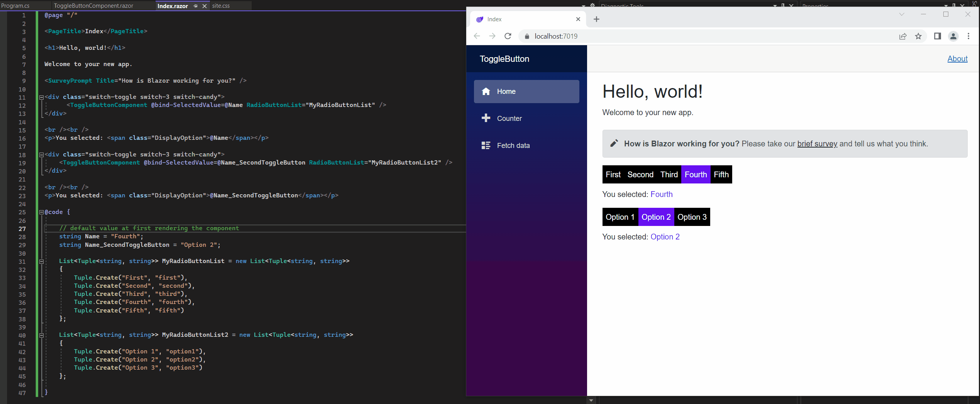
Task: Open the About link in the app
Action: (x=958, y=59)
